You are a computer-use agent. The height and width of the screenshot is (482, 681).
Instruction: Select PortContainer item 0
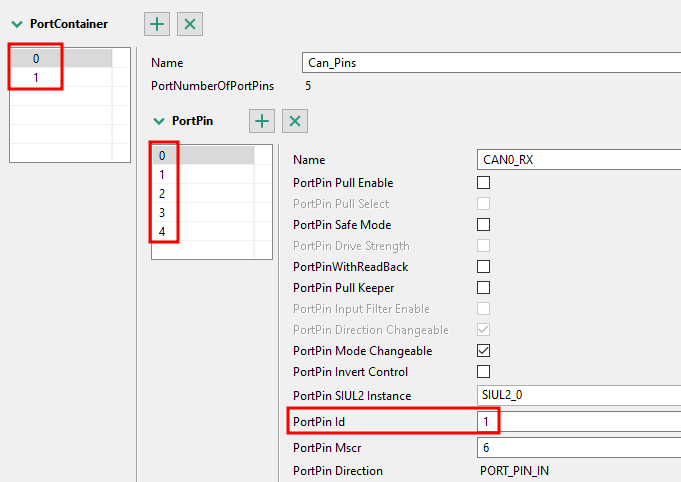[36, 59]
